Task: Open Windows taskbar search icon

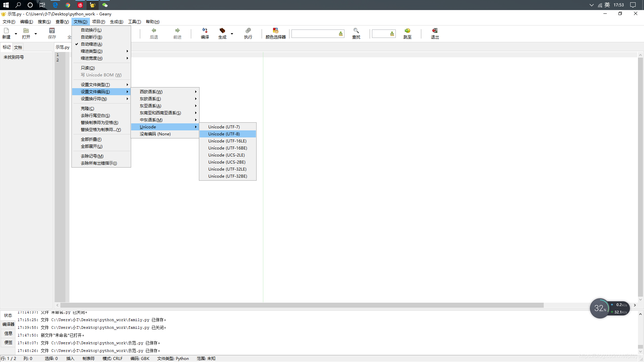Action: click(18, 5)
